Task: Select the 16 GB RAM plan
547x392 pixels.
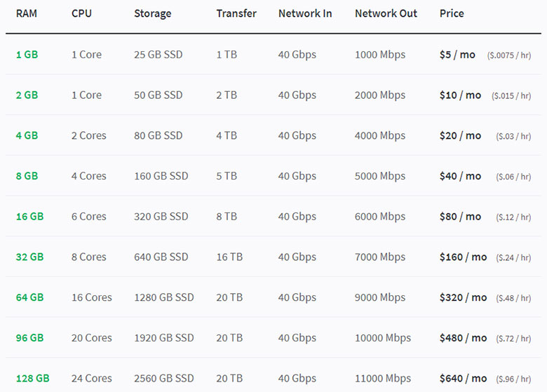Action: pyautogui.click(x=29, y=217)
